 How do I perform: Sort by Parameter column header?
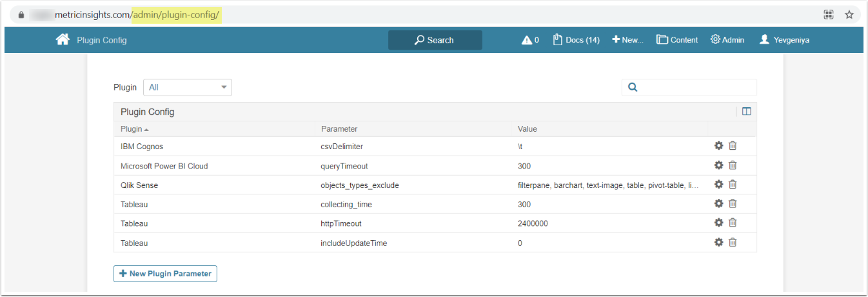[339, 129]
